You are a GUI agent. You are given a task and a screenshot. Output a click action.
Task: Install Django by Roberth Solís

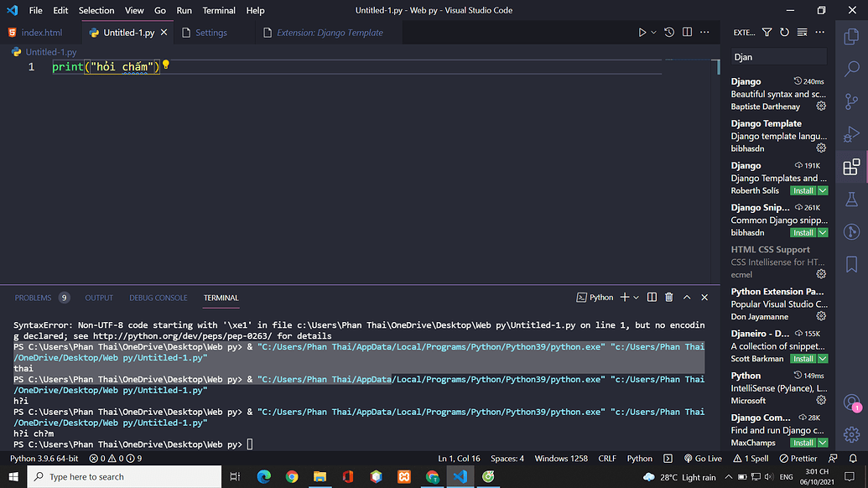(803, 191)
